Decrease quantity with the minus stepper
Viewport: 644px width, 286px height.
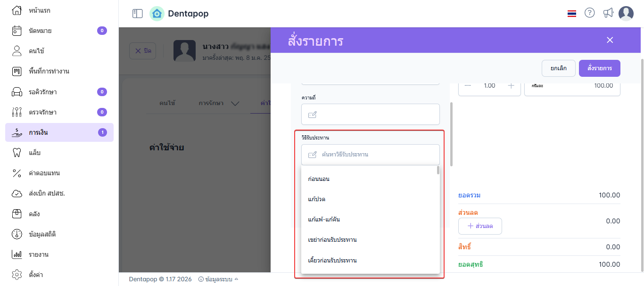pos(468,86)
